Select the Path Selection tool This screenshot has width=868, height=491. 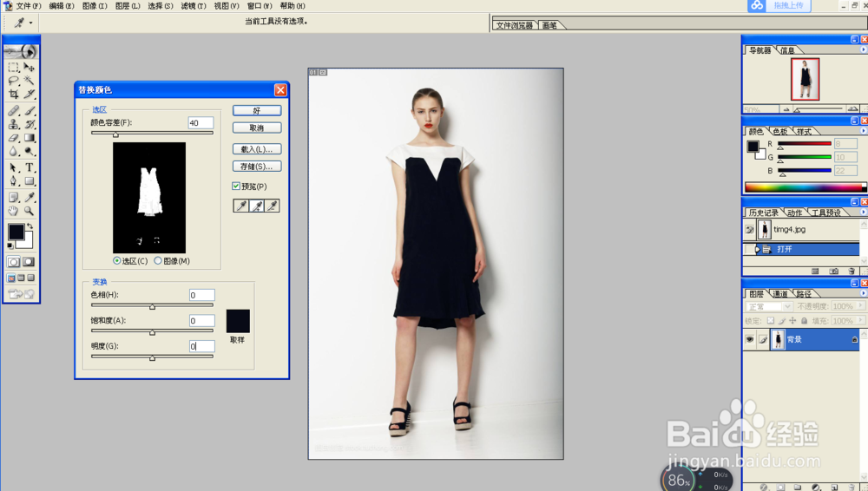point(14,167)
